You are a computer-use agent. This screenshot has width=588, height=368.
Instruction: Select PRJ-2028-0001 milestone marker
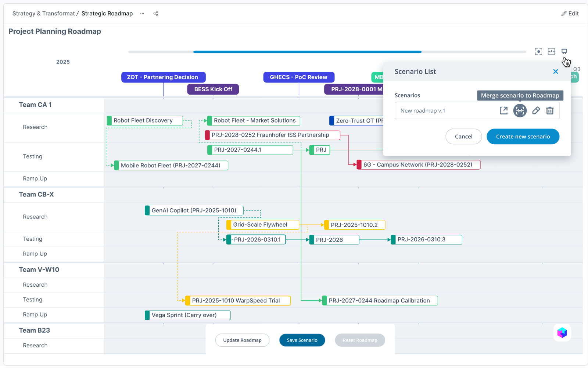pos(354,89)
